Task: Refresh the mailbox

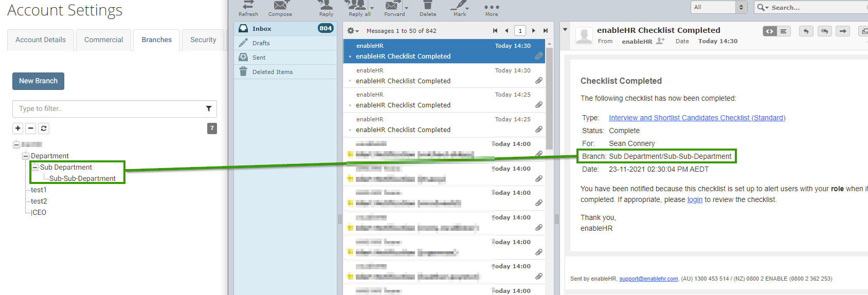Action: coord(248,8)
